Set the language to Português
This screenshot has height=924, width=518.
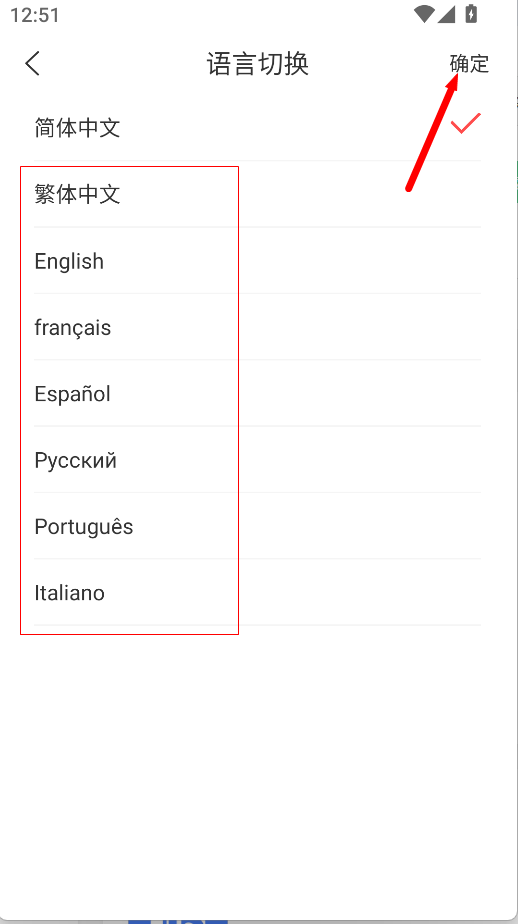coord(258,526)
